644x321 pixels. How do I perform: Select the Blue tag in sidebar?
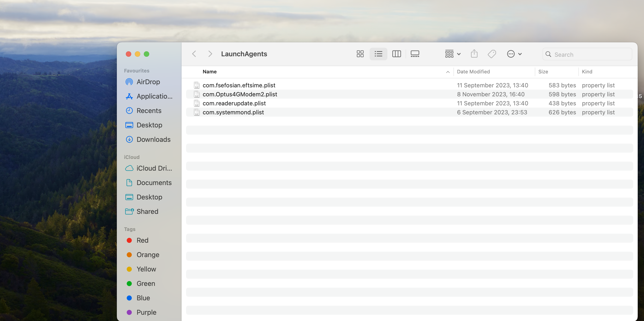pos(143,298)
